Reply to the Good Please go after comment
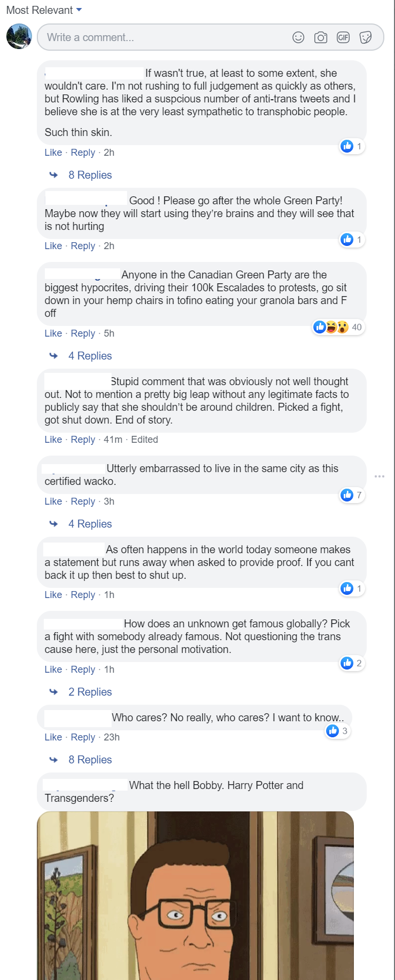 (83, 246)
